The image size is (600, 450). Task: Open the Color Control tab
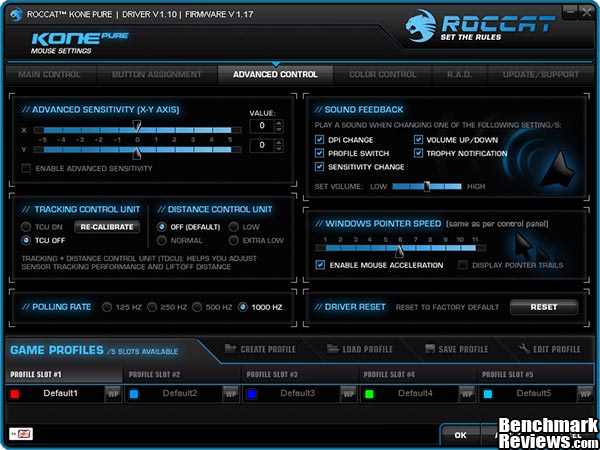[x=383, y=74]
